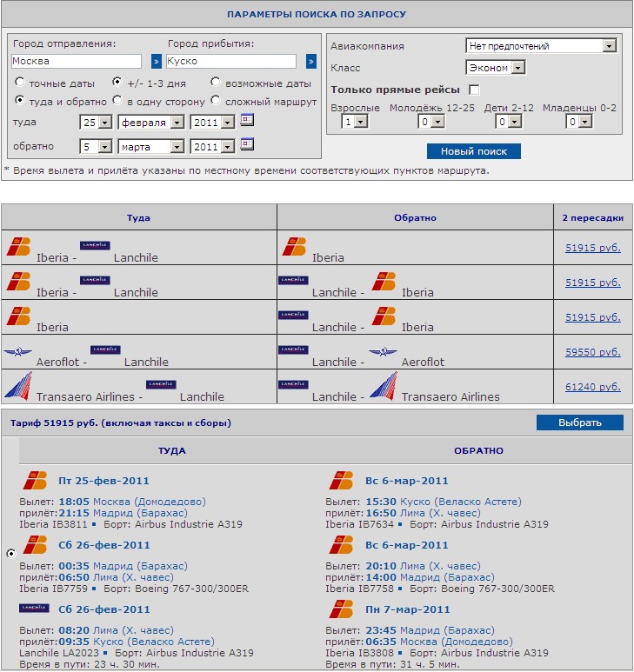Click Iberia logo in first return row
634x672 pixels.
click(x=294, y=247)
